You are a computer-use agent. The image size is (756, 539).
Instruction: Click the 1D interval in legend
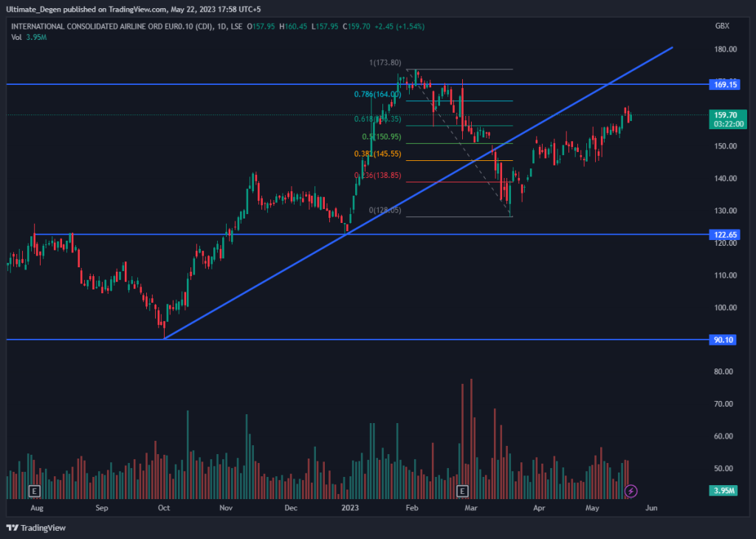221,27
